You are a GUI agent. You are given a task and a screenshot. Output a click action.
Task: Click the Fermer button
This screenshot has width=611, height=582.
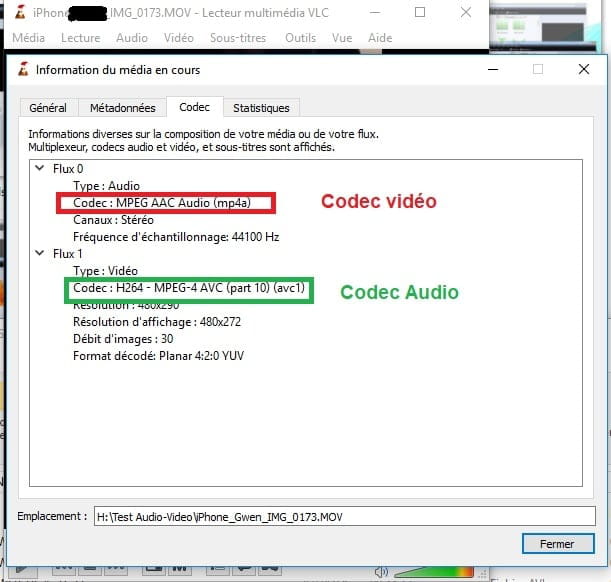pos(558,543)
